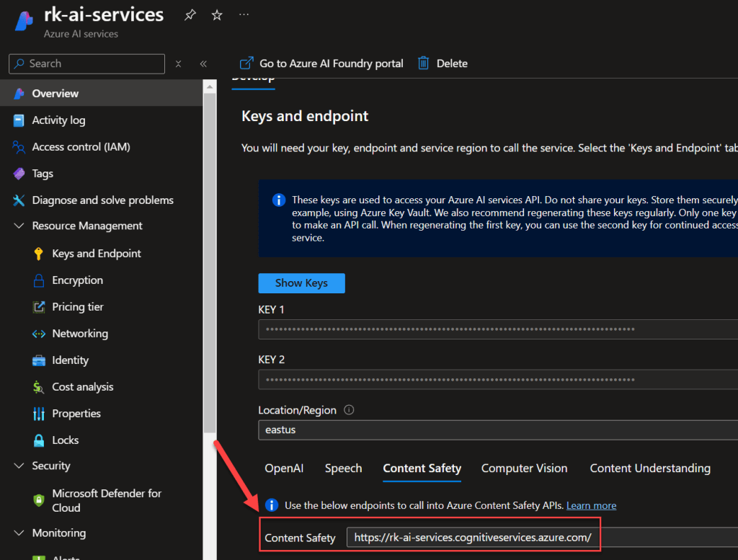Open the Learn more link
738x560 pixels.
[591, 505]
